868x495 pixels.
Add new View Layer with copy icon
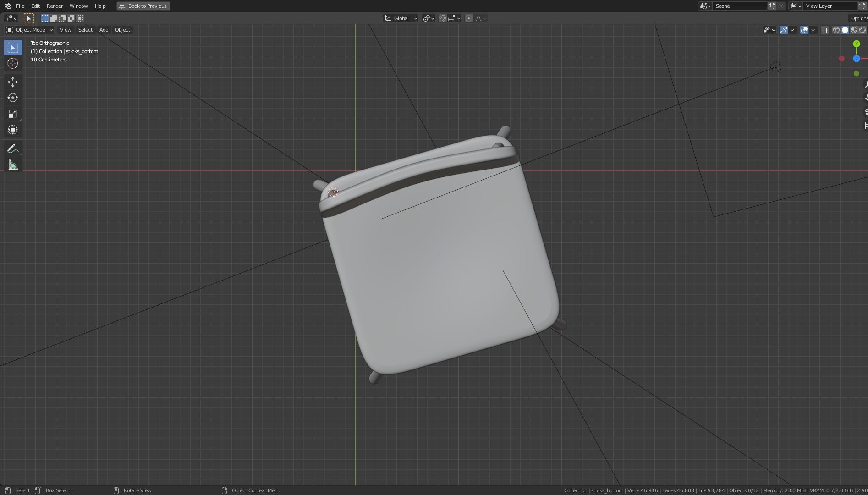click(862, 6)
